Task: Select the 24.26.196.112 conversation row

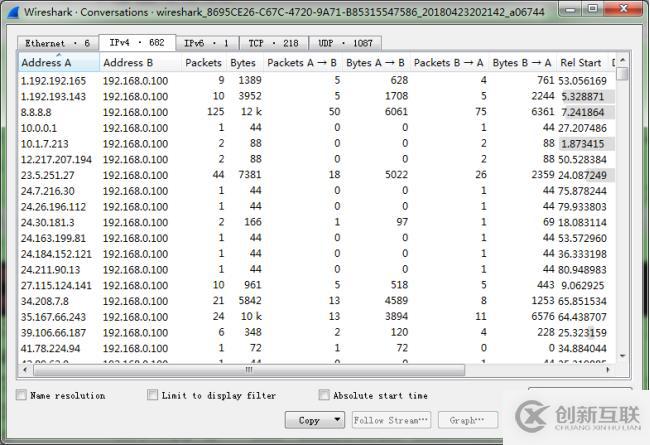Action: coord(317,207)
